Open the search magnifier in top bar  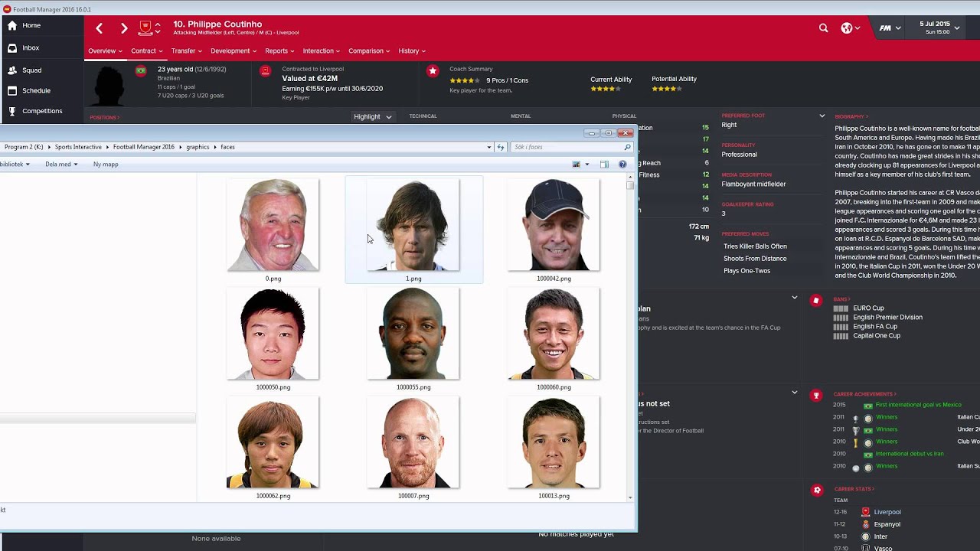tap(823, 28)
